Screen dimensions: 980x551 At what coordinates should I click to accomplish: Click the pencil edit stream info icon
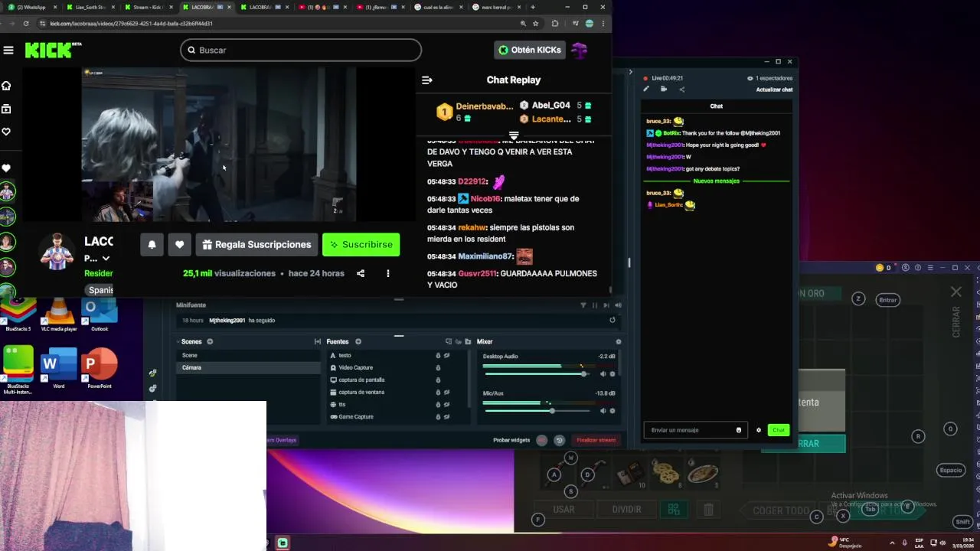[646, 90]
